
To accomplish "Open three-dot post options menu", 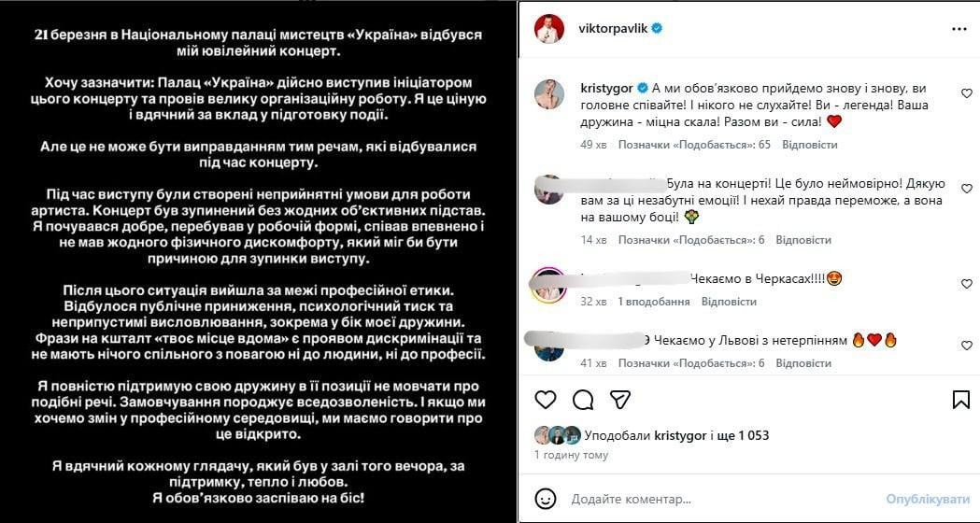I will point(959,29).
